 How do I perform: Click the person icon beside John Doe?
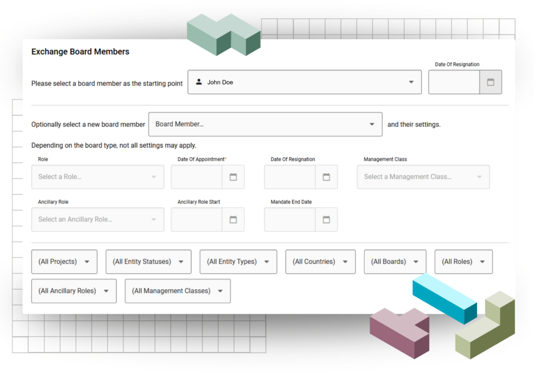click(199, 82)
